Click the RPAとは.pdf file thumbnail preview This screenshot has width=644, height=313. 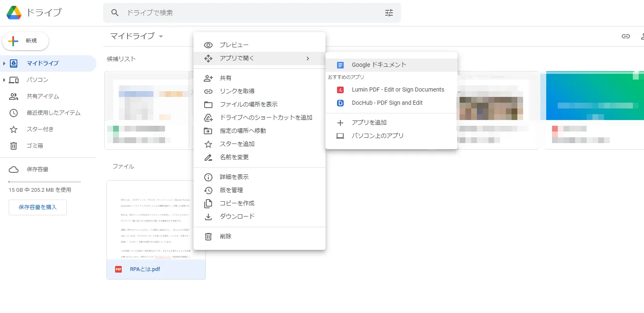[156, 220]
